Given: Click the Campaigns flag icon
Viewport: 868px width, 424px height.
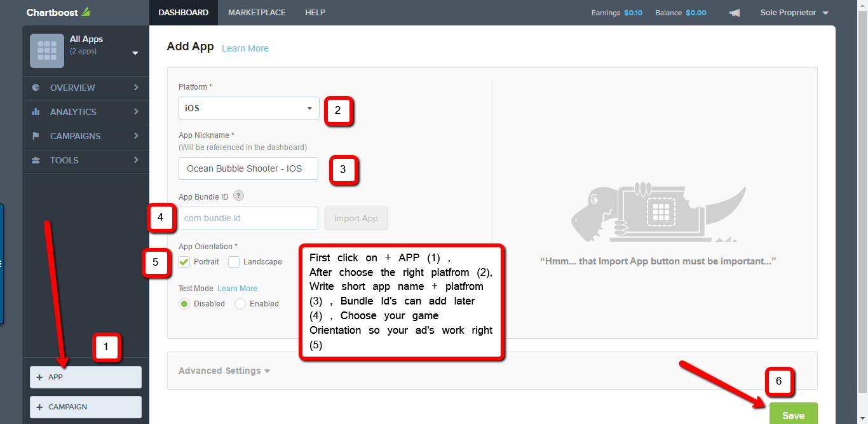Looking at the screenshot, I should pyautogui.click(x=36, y=136).
